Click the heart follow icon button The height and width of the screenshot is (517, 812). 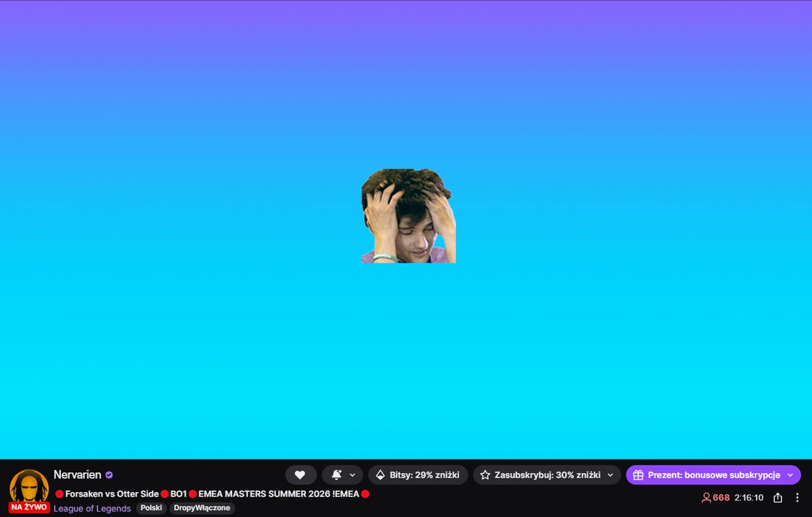click(300, 475)
